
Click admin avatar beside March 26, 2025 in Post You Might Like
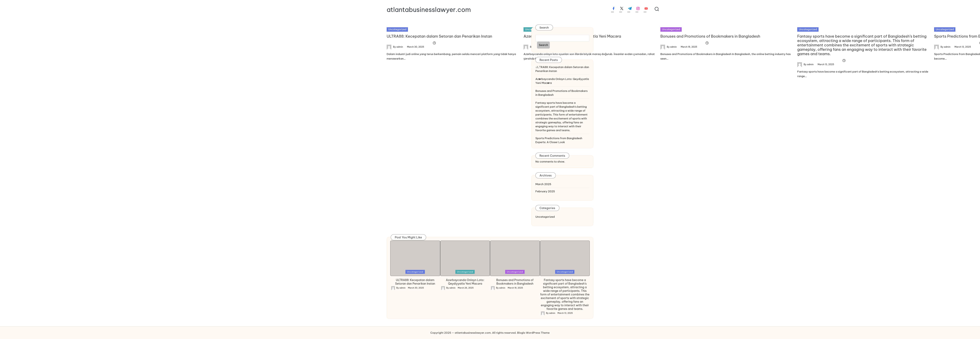(x=443, y=288)
